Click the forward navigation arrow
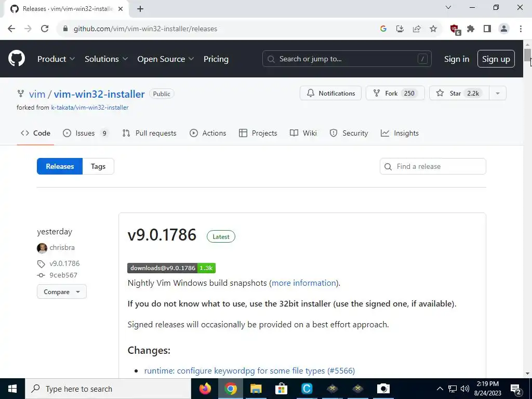 pyautogui.click(x=28, y=29)
